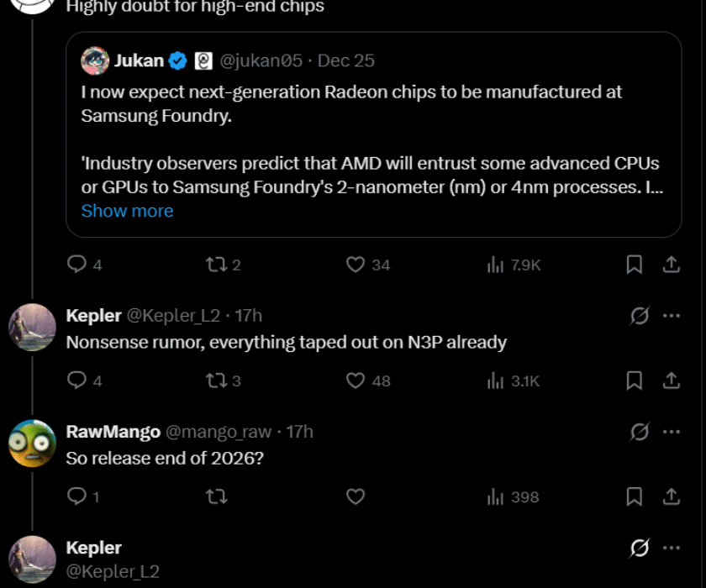Bookmark Kepler's reply about N3P
This screenshot has width=706, height=588.
click(x=635, y=381)
